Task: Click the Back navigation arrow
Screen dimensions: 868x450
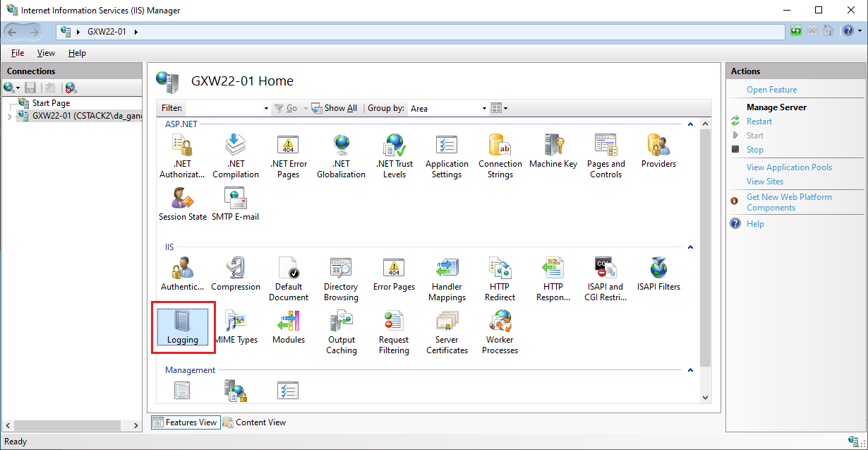Action: pyautogui.click(x=13, y=32)
